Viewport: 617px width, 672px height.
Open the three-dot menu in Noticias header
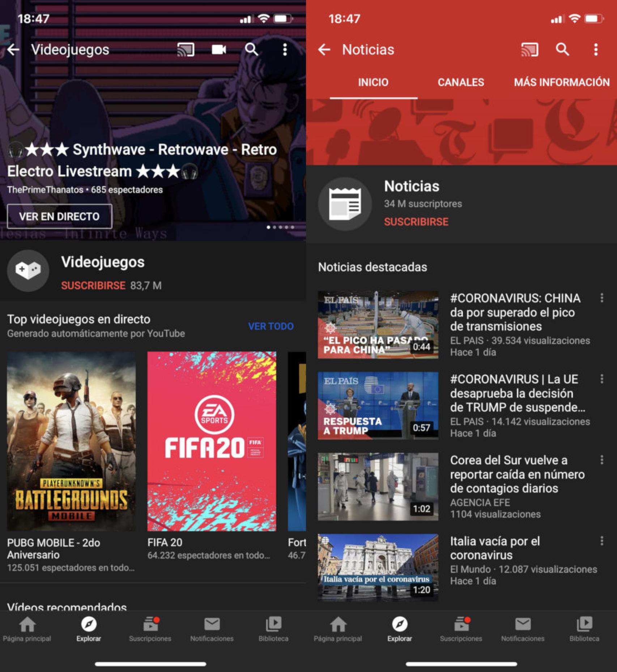(596, 50)
